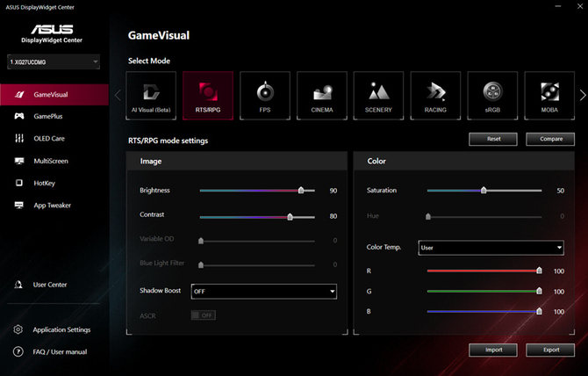Click the Reset button
Viewport: 588px width, 376px height.
[493, 139]
